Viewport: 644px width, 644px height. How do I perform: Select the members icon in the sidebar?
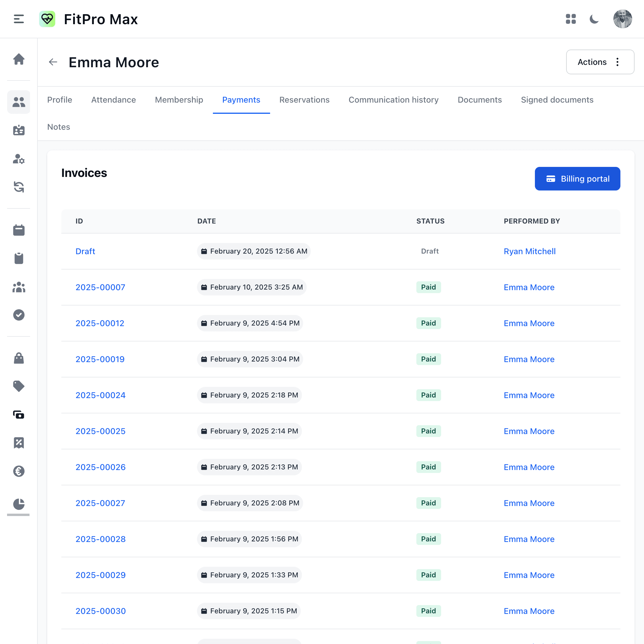click(19, 102)
